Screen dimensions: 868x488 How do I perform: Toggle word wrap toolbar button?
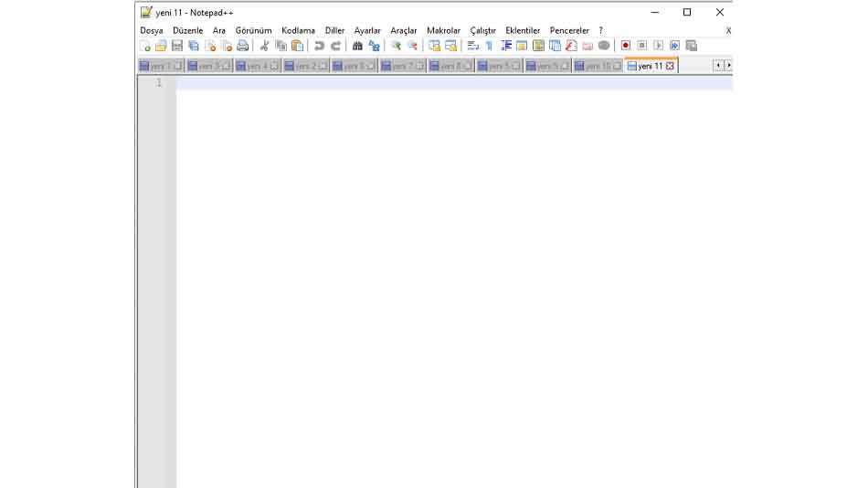472,46
